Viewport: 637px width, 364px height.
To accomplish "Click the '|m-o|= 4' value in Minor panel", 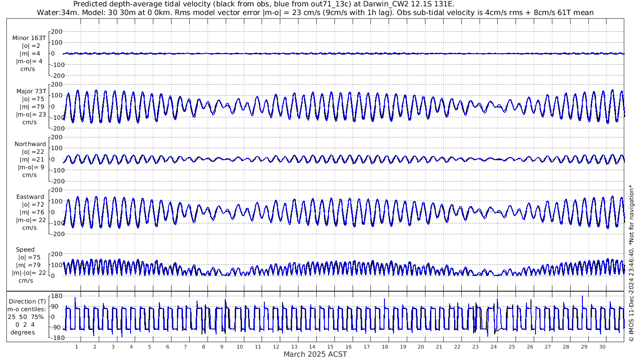I will click(x=30, y=61).
